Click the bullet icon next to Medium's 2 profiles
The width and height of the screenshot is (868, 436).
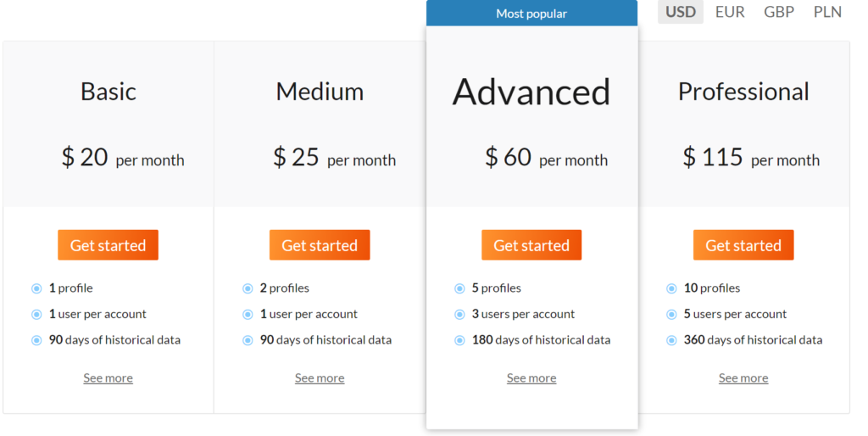click(248, 288)
